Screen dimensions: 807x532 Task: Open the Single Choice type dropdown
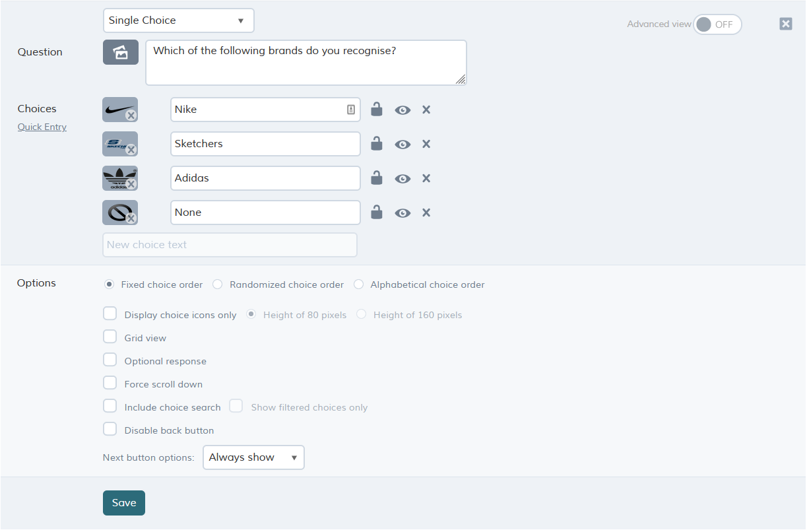pos(179,20)
